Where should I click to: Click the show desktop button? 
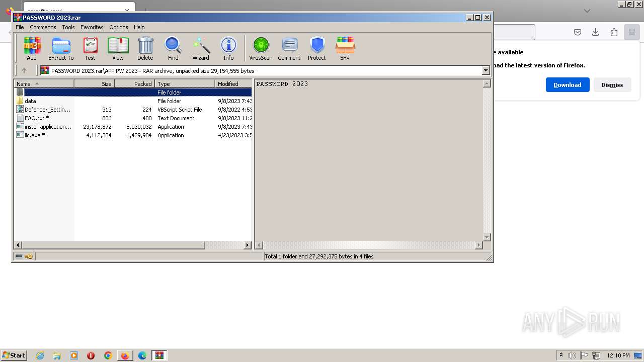(638, 355)
